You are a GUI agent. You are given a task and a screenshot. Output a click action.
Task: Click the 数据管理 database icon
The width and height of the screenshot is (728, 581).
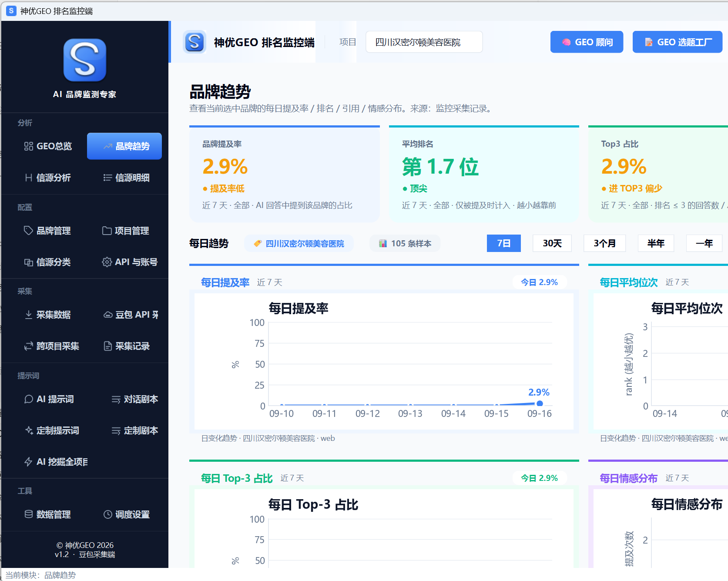[x=29, y=514]
